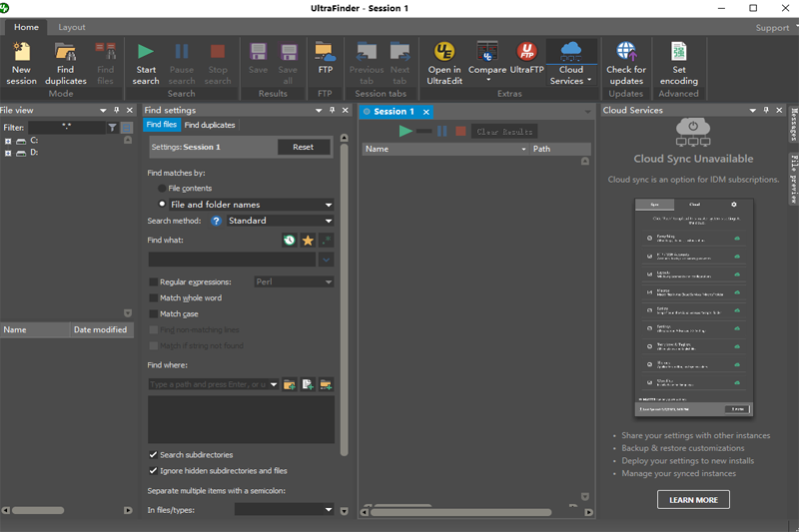Open Cloud Services ribbon button

point(570,64)
